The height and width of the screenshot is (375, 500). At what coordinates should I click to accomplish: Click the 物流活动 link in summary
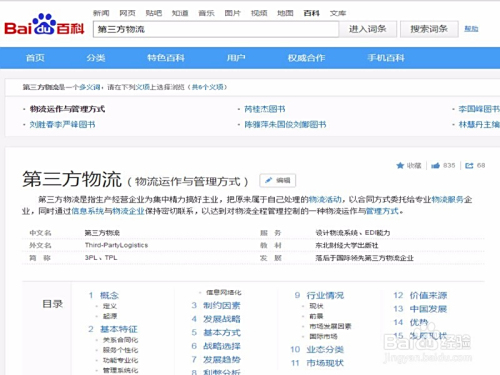click(x=325, y=200)
